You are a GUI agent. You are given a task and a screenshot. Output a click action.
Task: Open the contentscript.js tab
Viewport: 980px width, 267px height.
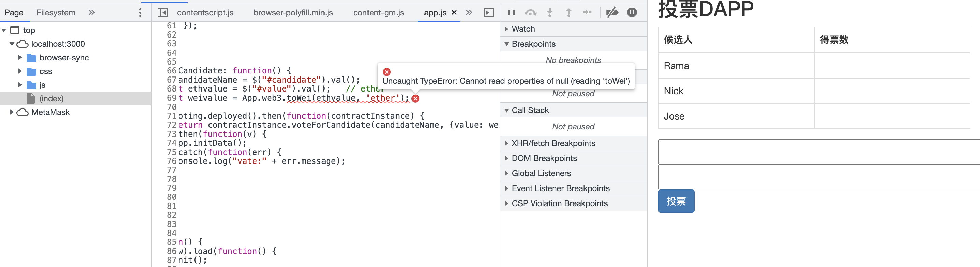[x=205, y=13]
